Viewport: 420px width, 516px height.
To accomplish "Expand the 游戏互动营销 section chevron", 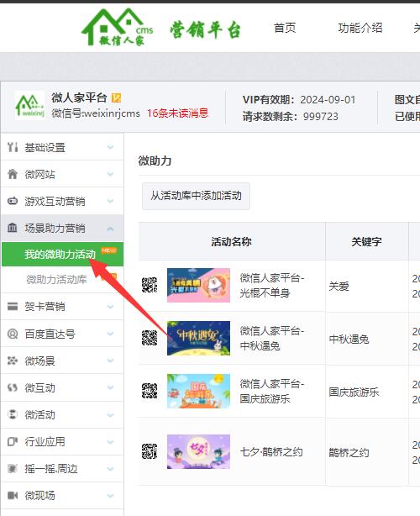I will [111, 201].
